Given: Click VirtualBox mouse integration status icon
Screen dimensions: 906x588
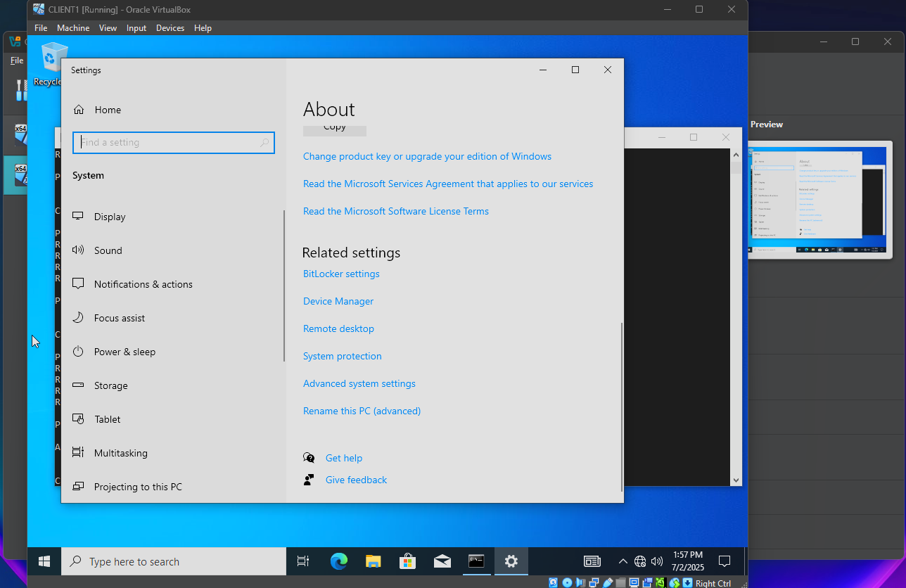Looking at the screenshot, I should click(x=675, y=583).
